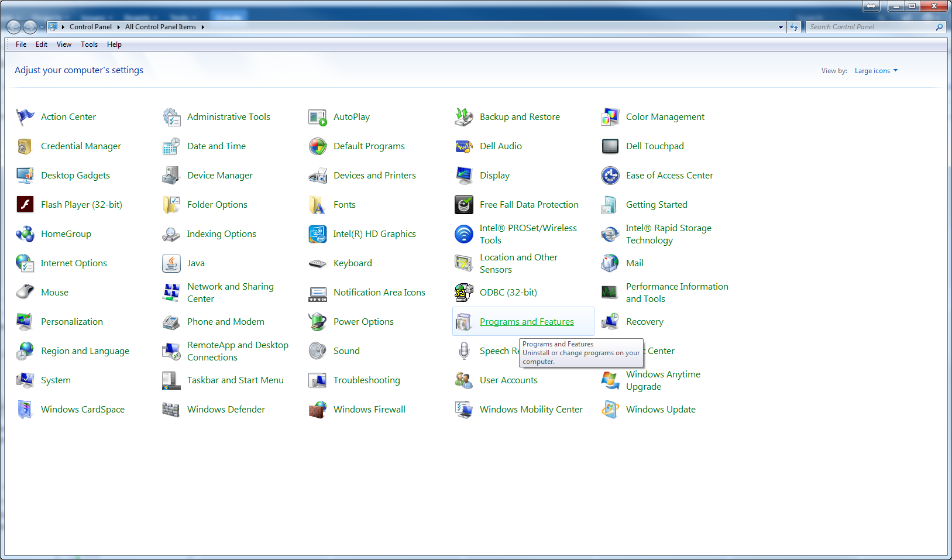
Task: Open the RemoteApp and Desktop Connections link
Action: click(x=238, y=351)
